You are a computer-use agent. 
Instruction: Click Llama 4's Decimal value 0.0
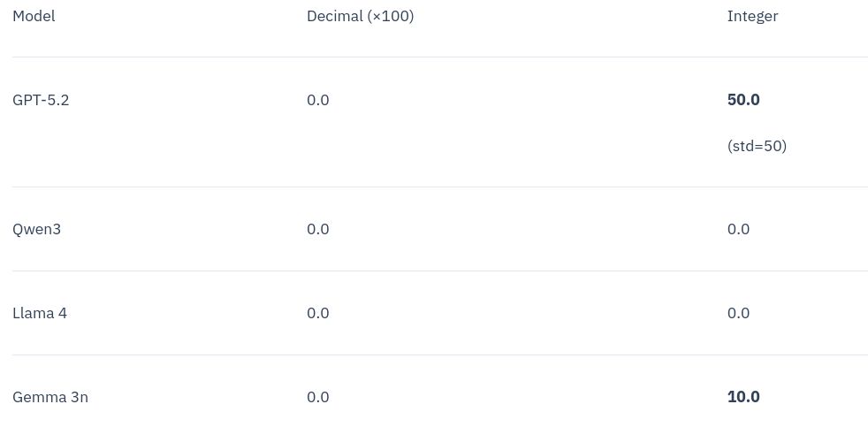(317, 313)
